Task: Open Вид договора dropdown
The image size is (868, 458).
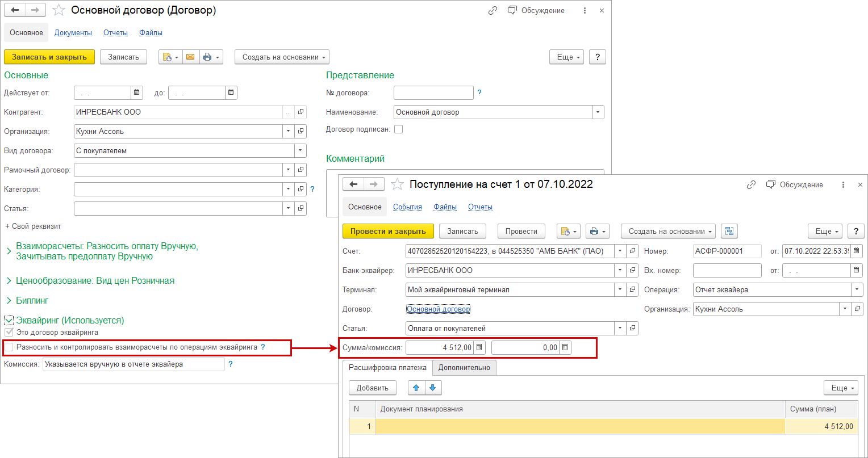Action: pyautogui.click(x=301, y=151)
